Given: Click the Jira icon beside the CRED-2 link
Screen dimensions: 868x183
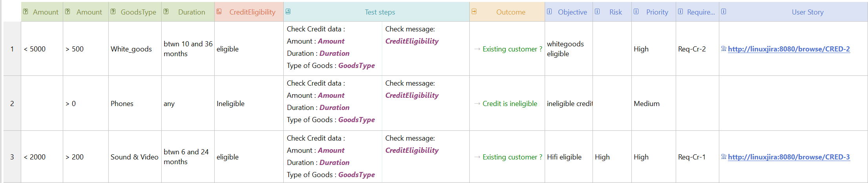Looking at the screenshot, I should click(724, 49).
